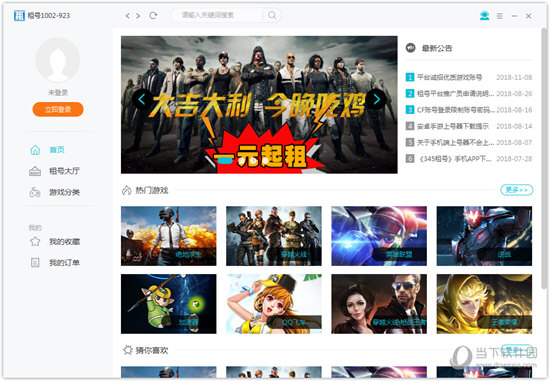This screenshot has width=550, height=381.
Task: Show the previous banner slide
Action: click(142, 100)
